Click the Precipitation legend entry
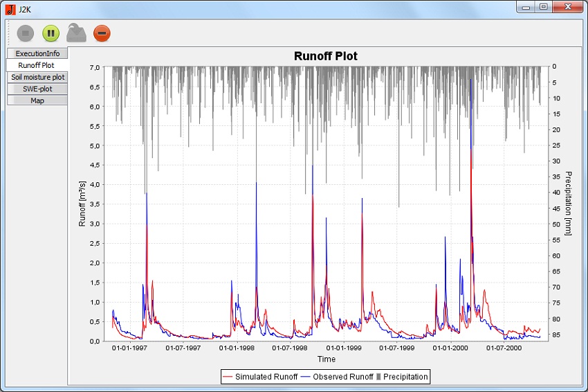Viewport: 588px width, 392px height. [x=405, y=377]
